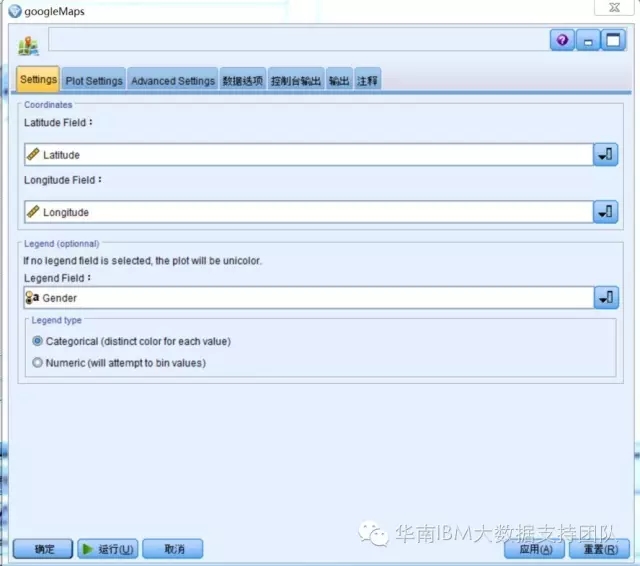
Task: Maximize the dialog panel
Action: pos(613,40)
